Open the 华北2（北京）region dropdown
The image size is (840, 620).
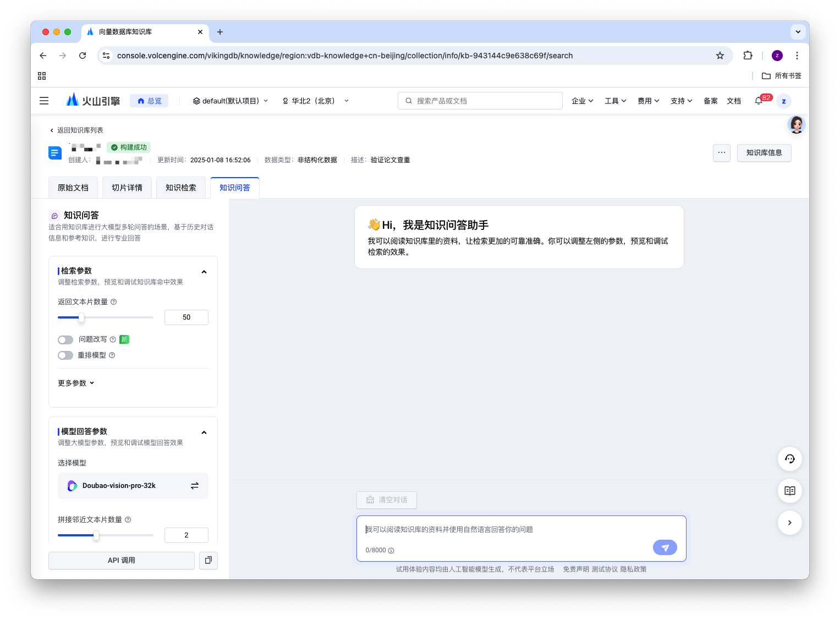tap(316, 101)
